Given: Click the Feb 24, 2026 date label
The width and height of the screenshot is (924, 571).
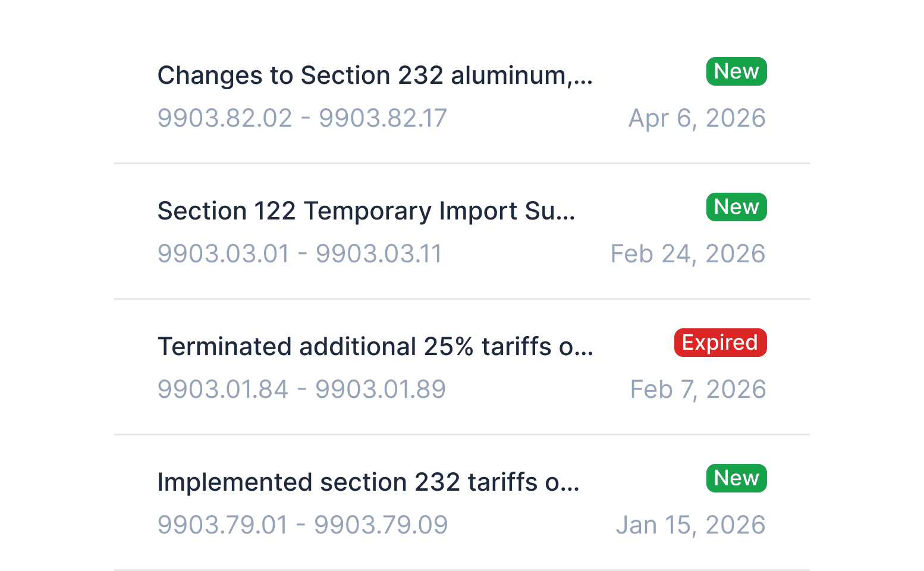Looking at the screenshot, I should (x=688, y=254).
